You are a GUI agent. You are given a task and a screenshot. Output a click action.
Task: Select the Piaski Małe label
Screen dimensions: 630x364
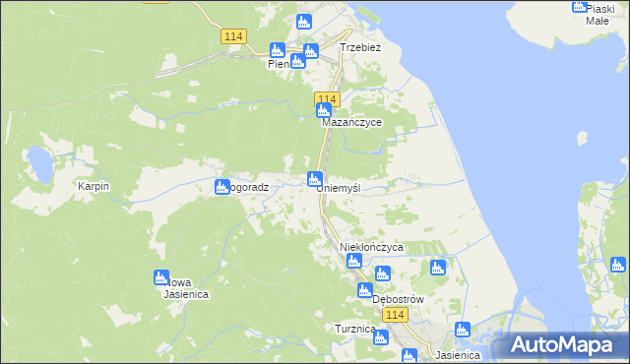click(599, 15)
